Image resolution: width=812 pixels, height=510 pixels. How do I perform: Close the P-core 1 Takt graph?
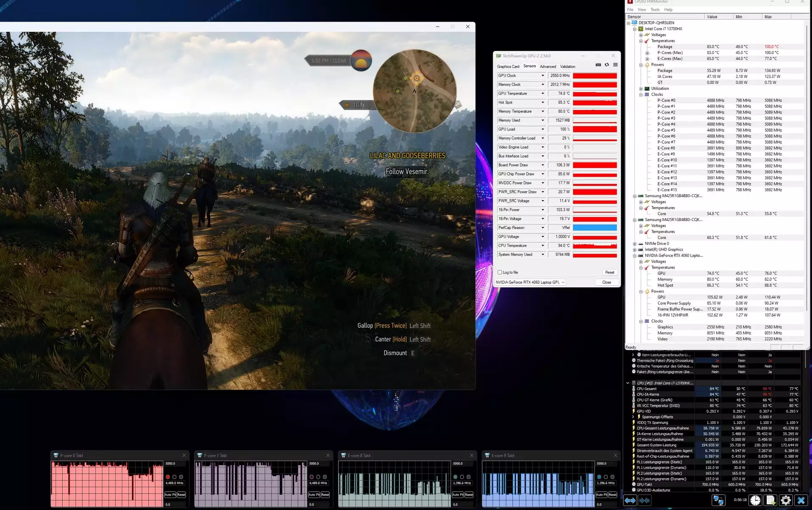[328, 455]
